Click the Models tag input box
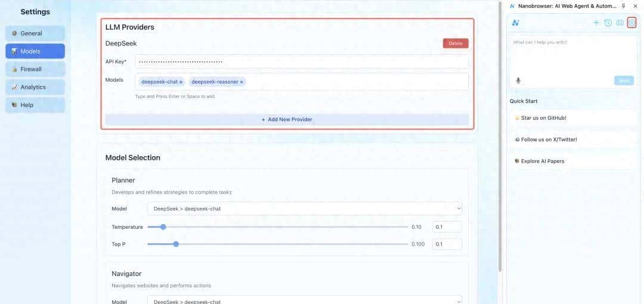 pos(302,81)
